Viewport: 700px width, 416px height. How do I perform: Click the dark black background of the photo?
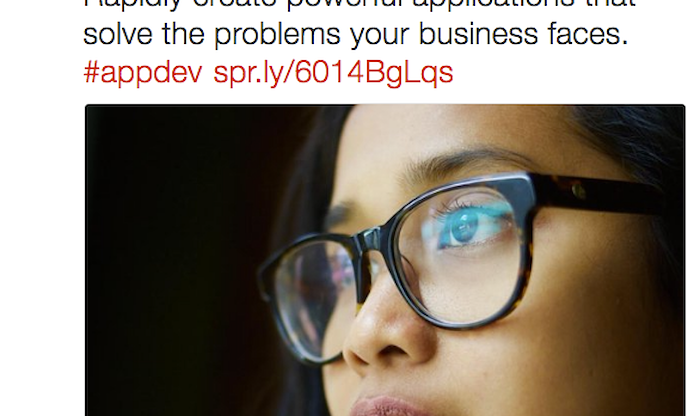point(179,259)
